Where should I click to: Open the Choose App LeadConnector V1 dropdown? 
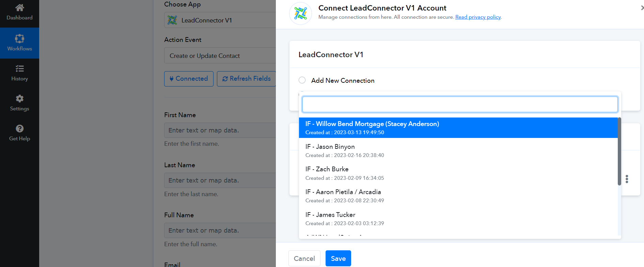click(220, 20)
